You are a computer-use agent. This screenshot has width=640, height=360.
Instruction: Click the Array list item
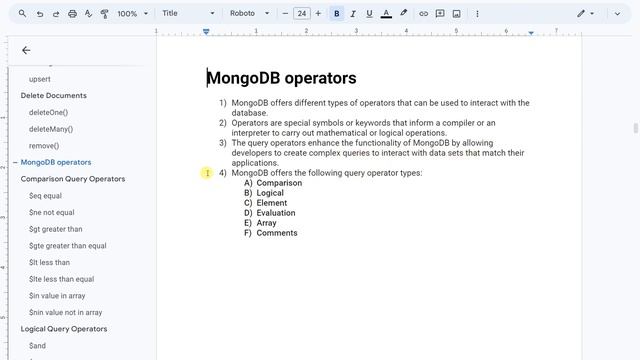[x=266, y=223]
